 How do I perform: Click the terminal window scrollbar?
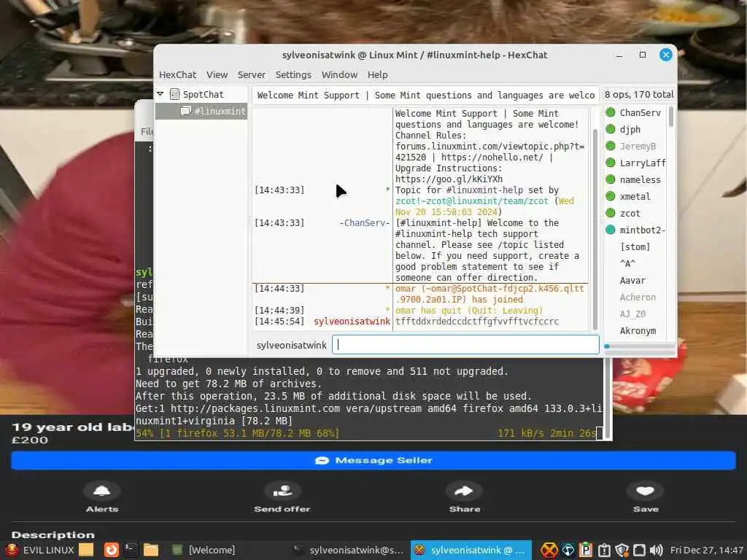coord(608,399)
